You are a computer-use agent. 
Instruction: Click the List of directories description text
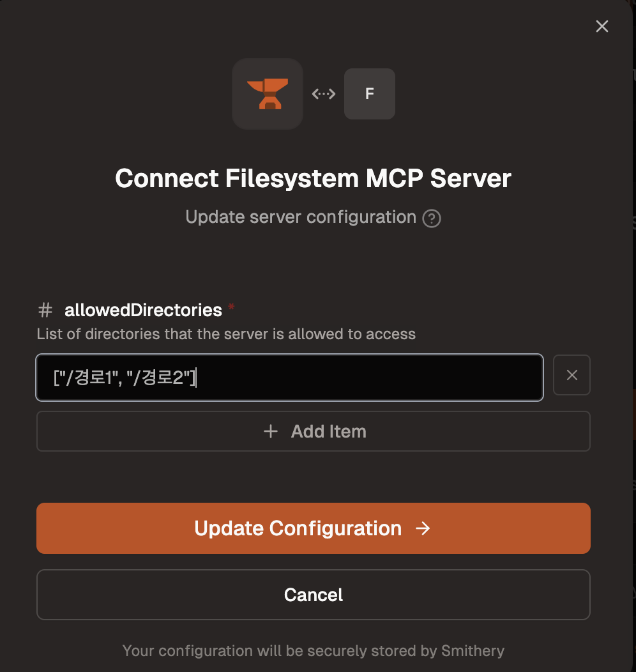click(226, 333)
